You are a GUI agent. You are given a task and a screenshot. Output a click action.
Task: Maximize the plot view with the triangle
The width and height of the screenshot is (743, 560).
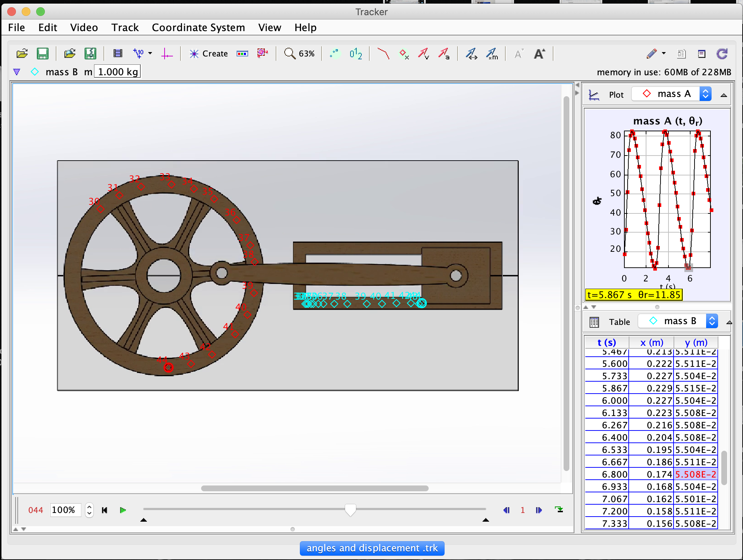[723, 95]
